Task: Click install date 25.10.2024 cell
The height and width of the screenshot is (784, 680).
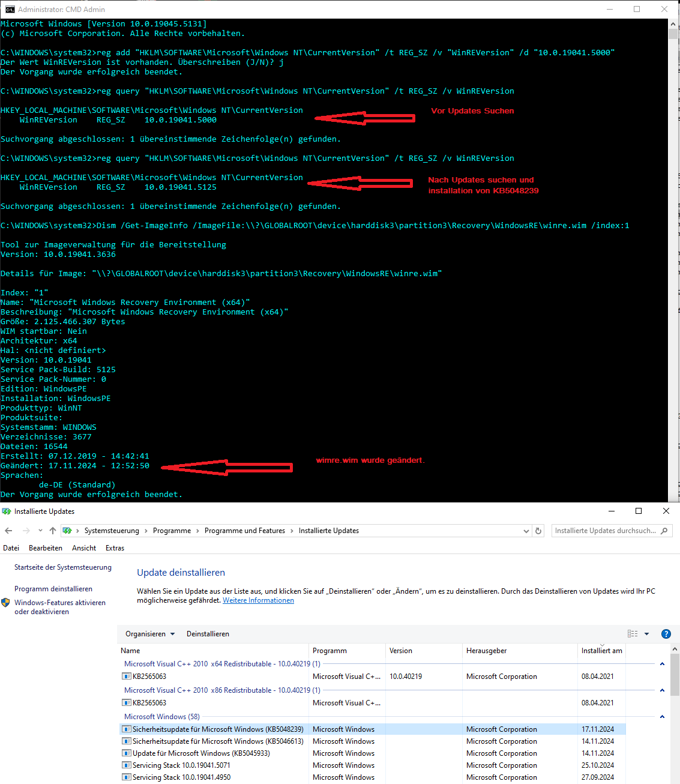Action: (598, 765)
